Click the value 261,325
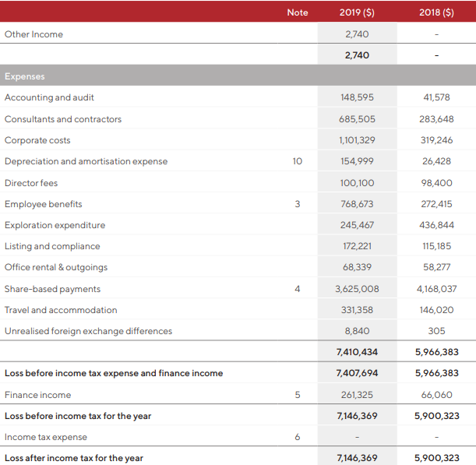 point(357,395)
